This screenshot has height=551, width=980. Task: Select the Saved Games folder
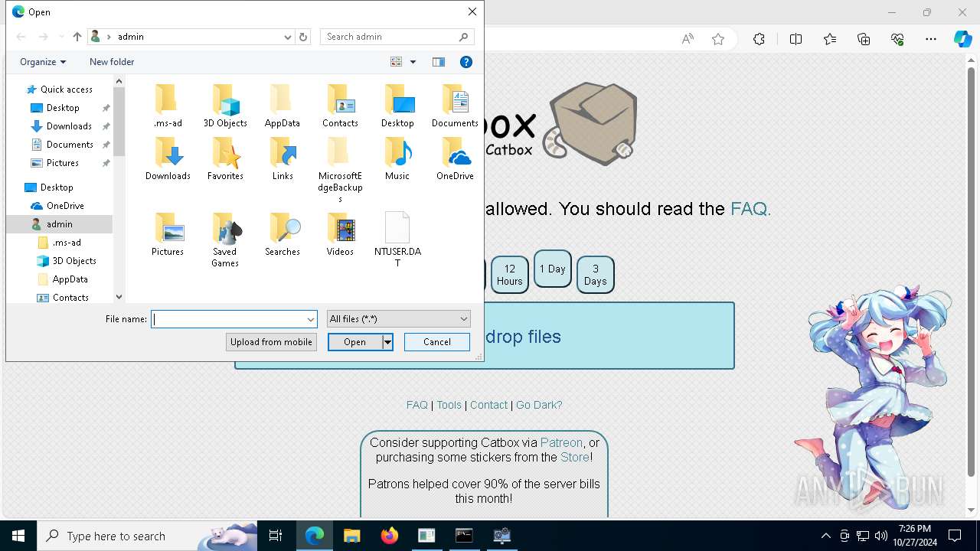[225, 240]
